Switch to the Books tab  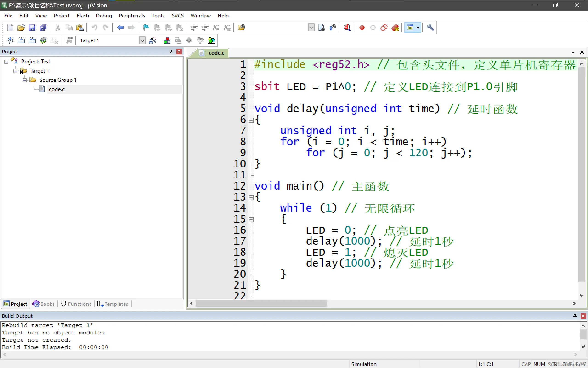click(44, 304)
